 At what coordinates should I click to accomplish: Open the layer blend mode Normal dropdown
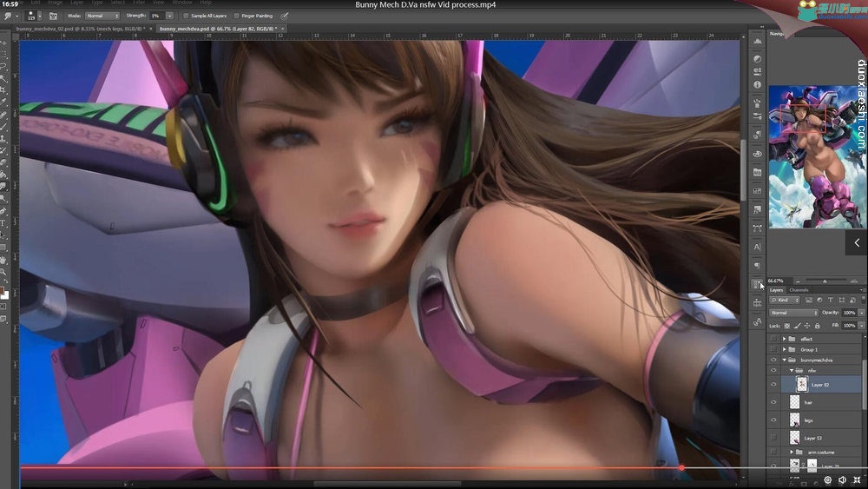tap(794, 313)
